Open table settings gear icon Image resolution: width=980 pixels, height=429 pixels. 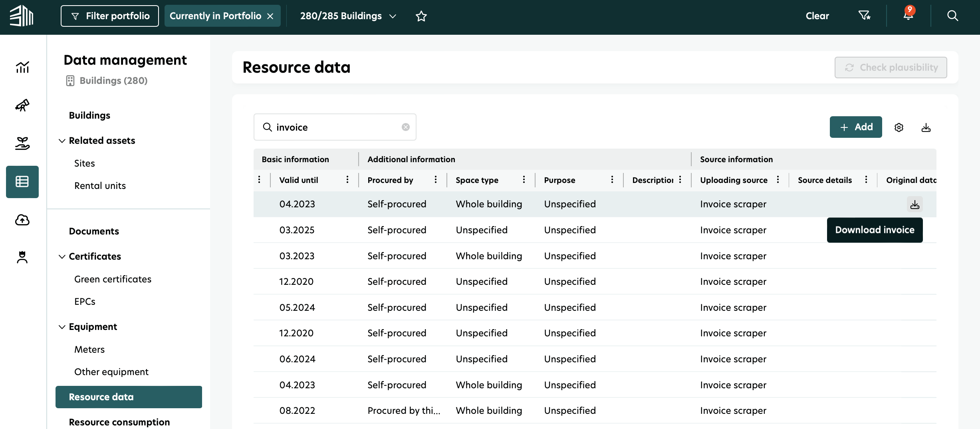(x=899, y=127)
